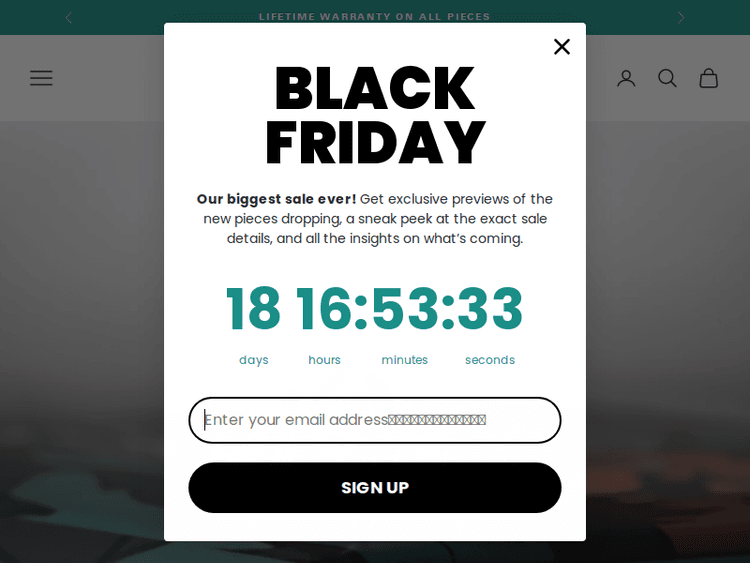Click the "seconds" countdown label

point(490,360)
